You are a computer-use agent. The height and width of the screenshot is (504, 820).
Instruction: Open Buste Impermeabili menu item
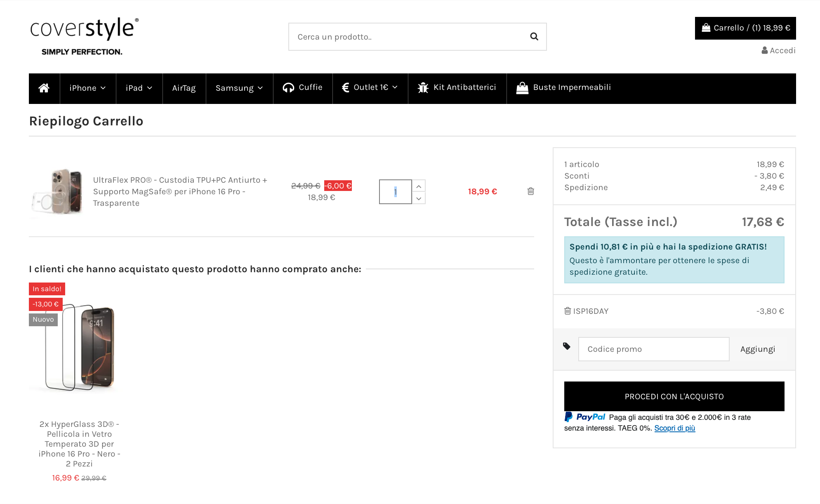click(x=563, y=88)
